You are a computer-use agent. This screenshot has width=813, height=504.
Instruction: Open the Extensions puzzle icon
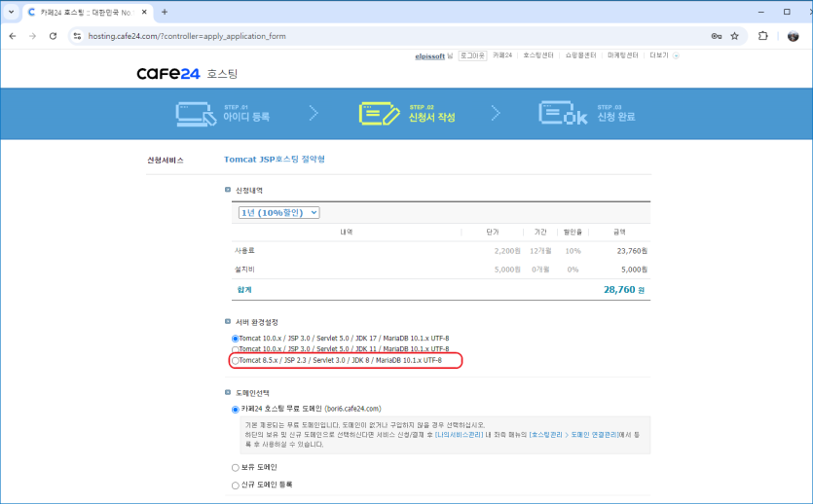[762, 36]
